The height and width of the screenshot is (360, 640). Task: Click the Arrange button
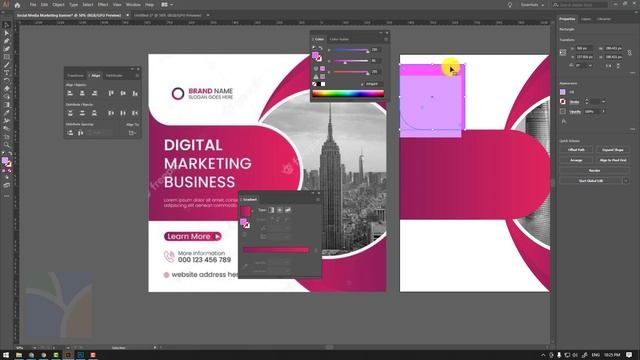click(x=576, y=160)
